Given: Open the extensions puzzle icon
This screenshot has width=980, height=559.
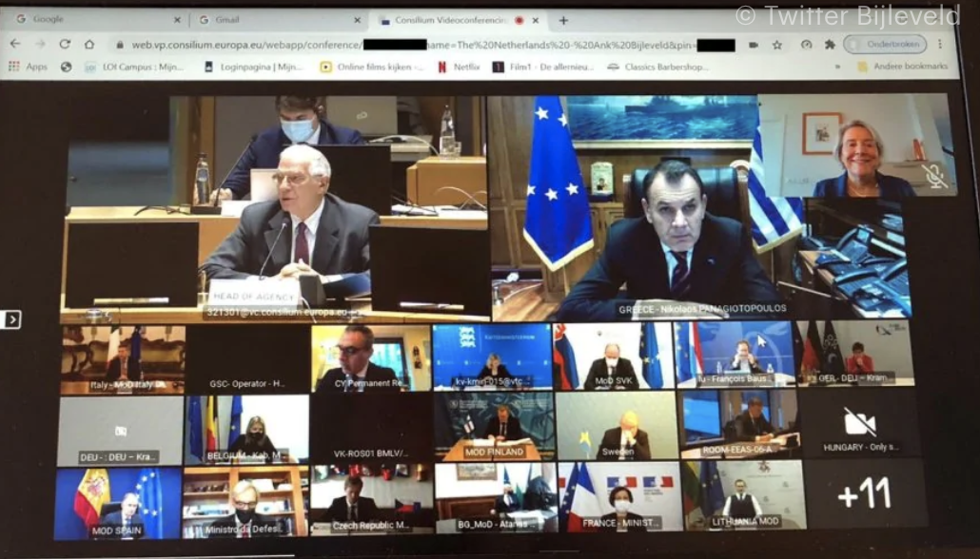Looking at the screenshot, I should [830, 45].
